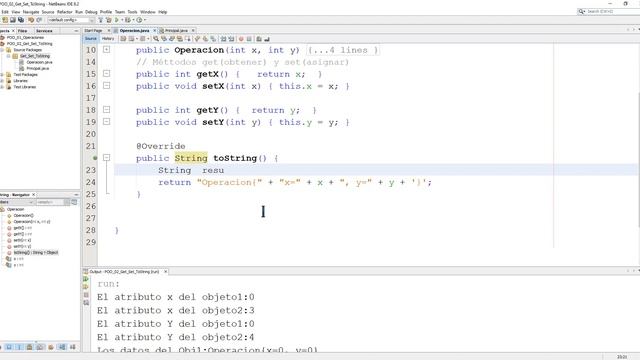The width and height of the screenshot is (640, 360).
Task: Click Re-run with Different Parameters in Output
Action: point(86,287)
